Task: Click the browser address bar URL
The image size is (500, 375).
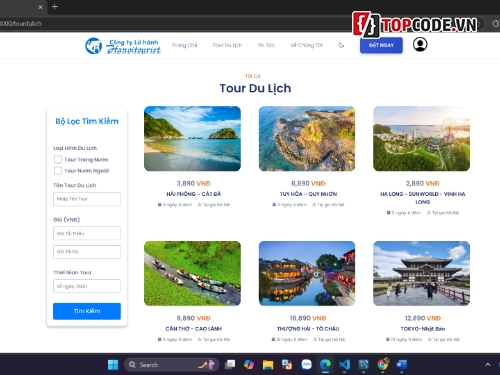Action: [x=21, y=24]
